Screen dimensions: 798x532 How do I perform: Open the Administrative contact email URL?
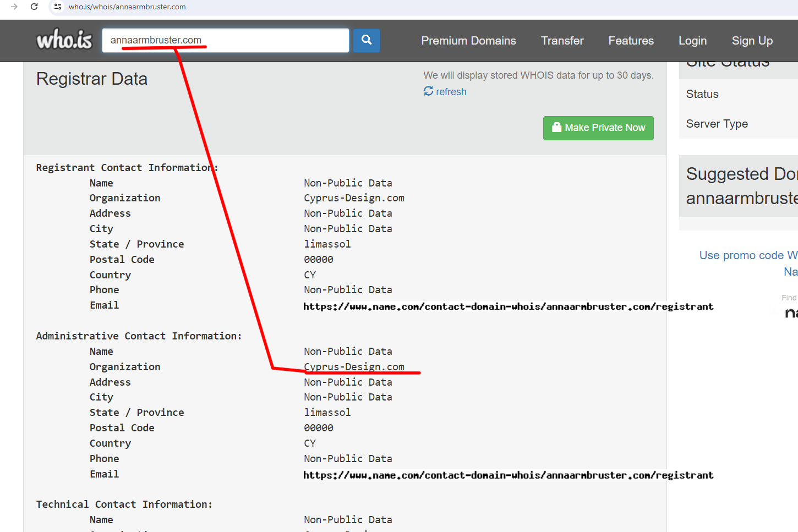pos(508,475)
